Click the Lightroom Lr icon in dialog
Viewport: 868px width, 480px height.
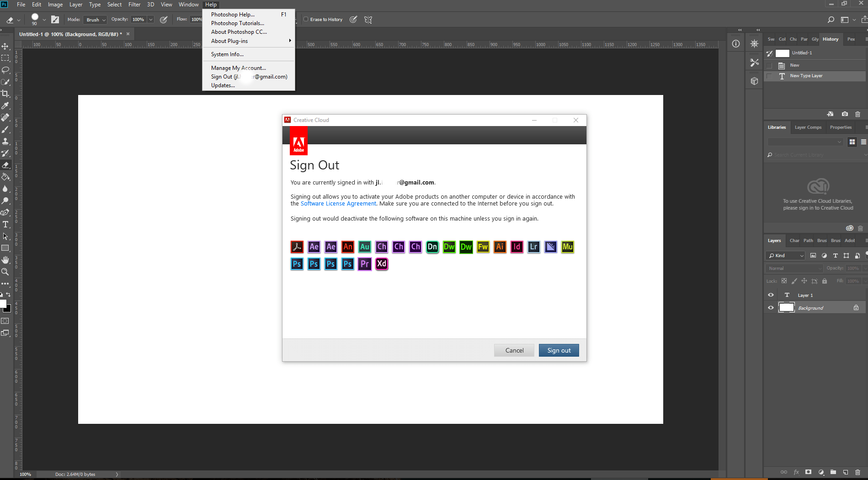tap(534, 247)
